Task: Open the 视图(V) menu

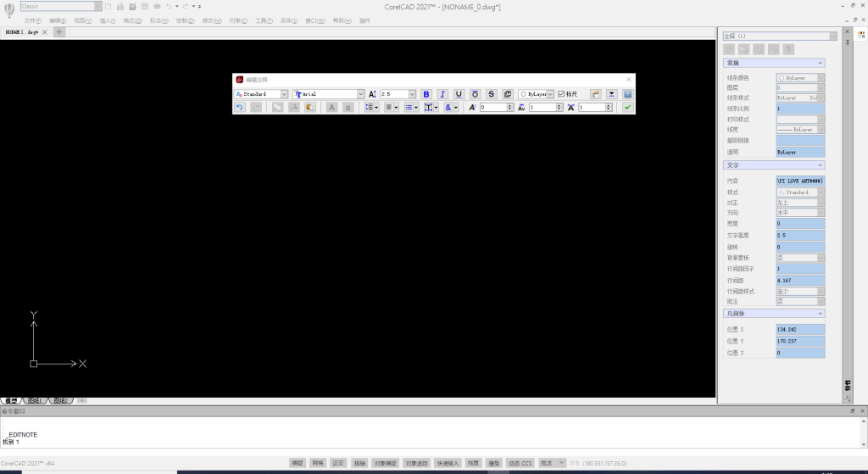Action: [x=83, y=20]
